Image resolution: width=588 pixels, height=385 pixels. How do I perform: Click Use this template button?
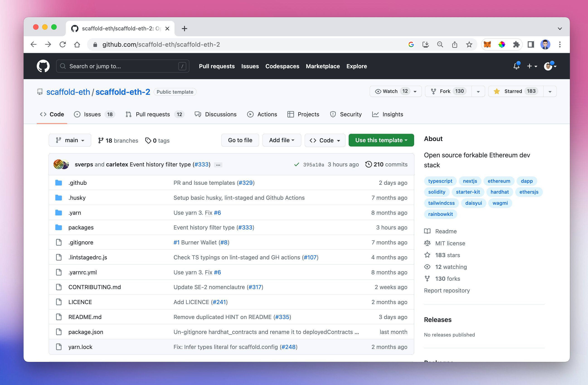click(381, 140)
